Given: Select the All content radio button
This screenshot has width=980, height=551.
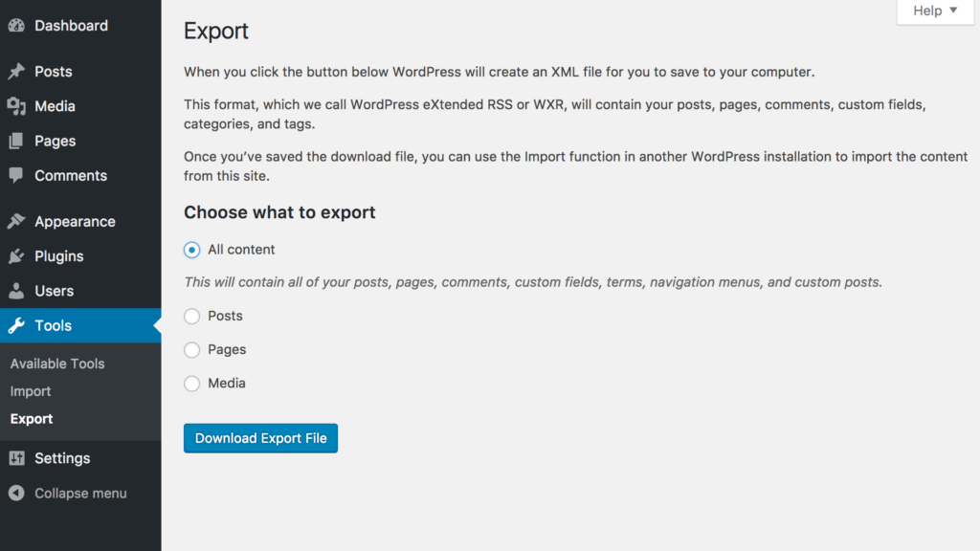Looking at the screenshot, I should point(192,250).
